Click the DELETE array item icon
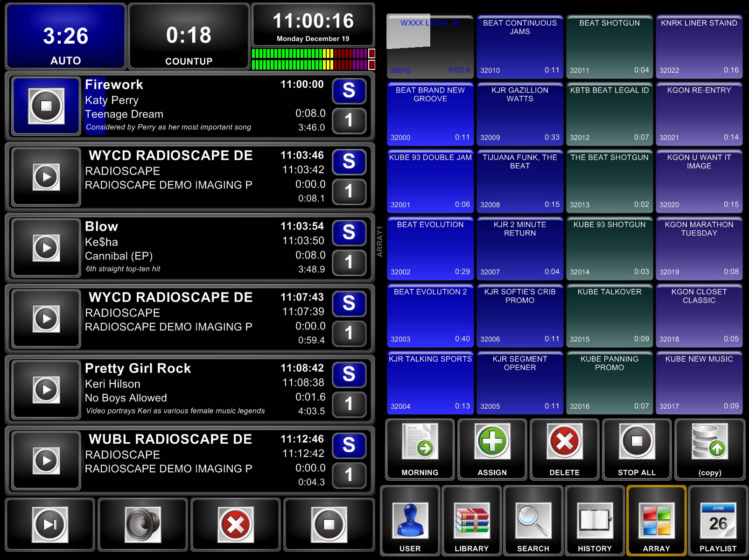Screen dimensions: 749x560 pos(565,449)
